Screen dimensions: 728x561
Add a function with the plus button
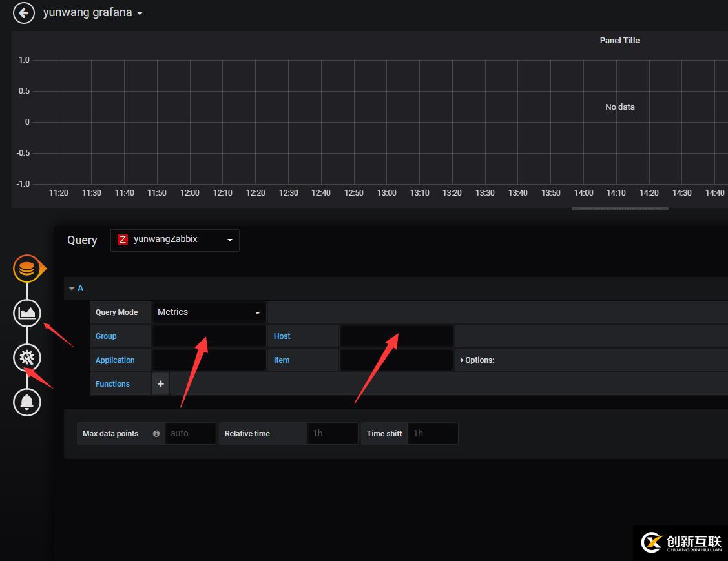[x=161, y=383]
